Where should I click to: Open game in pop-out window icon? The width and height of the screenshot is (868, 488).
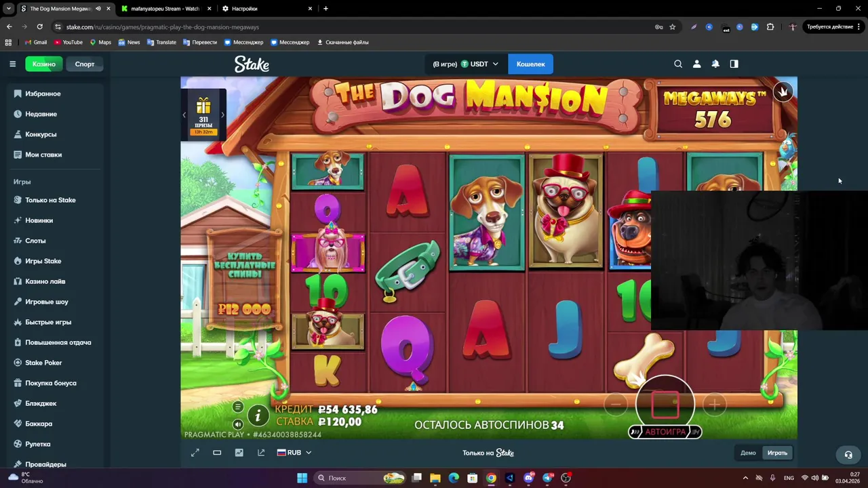tap(261, 453)
